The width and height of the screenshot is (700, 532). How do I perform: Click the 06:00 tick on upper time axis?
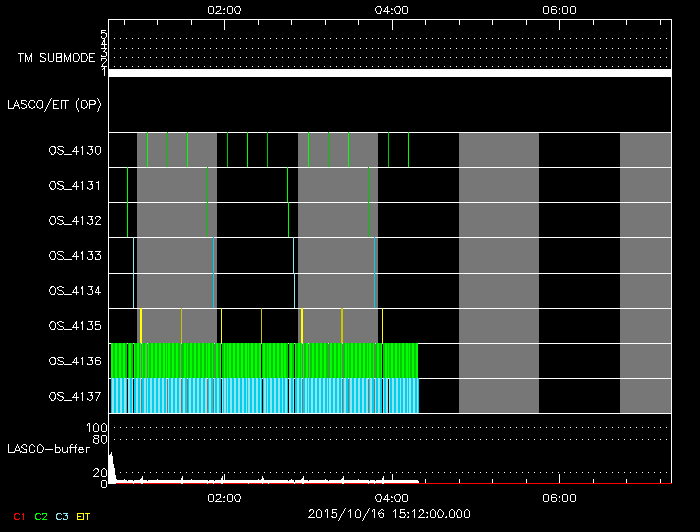click(558, 9)
